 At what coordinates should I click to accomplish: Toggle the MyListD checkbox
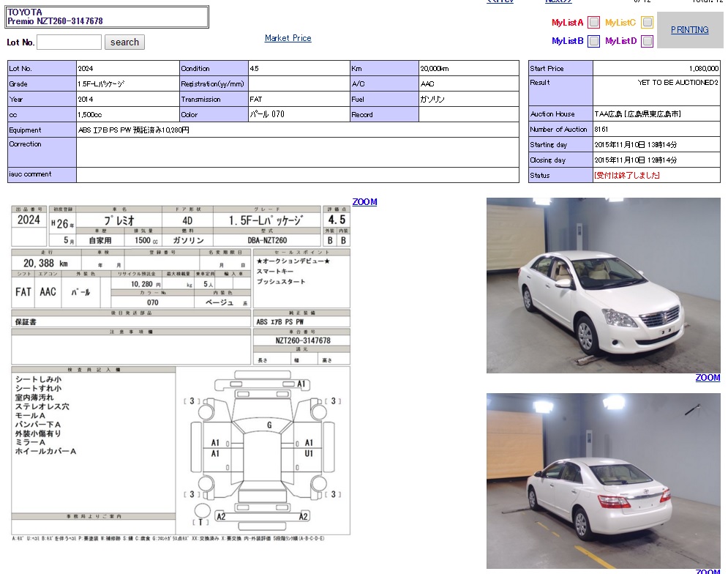click(647, 42)
